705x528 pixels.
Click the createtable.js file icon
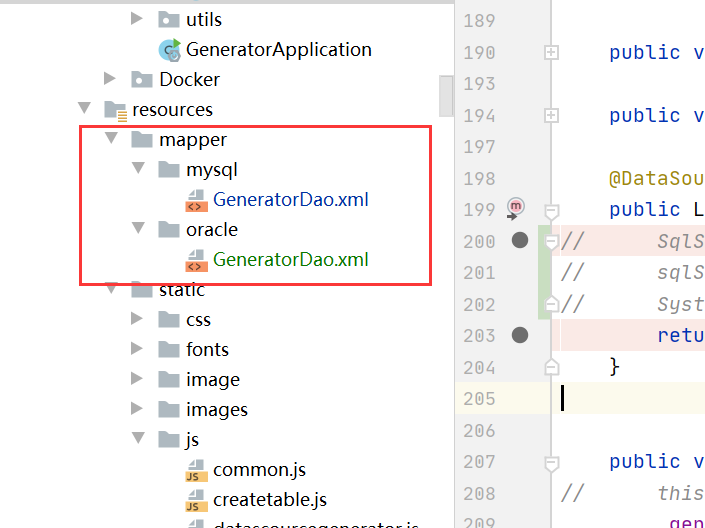[196, 500]
